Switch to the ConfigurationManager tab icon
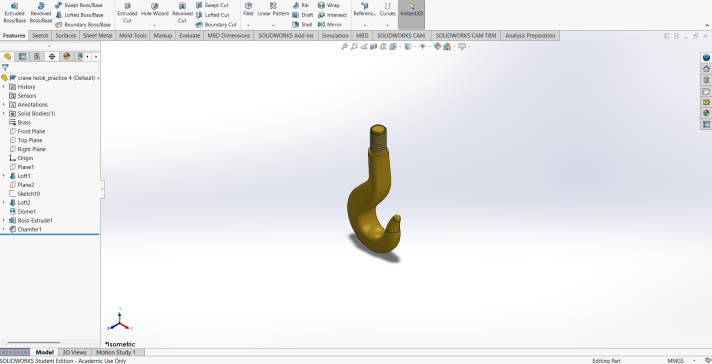Screen dimensions: 712x364 click(37, 56)
